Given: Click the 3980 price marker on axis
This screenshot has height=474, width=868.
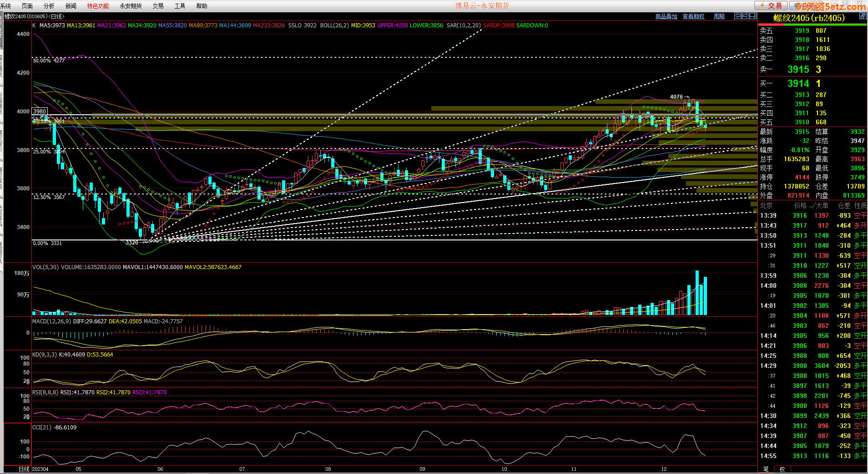Looking at the screenshot, I should 40,111.
